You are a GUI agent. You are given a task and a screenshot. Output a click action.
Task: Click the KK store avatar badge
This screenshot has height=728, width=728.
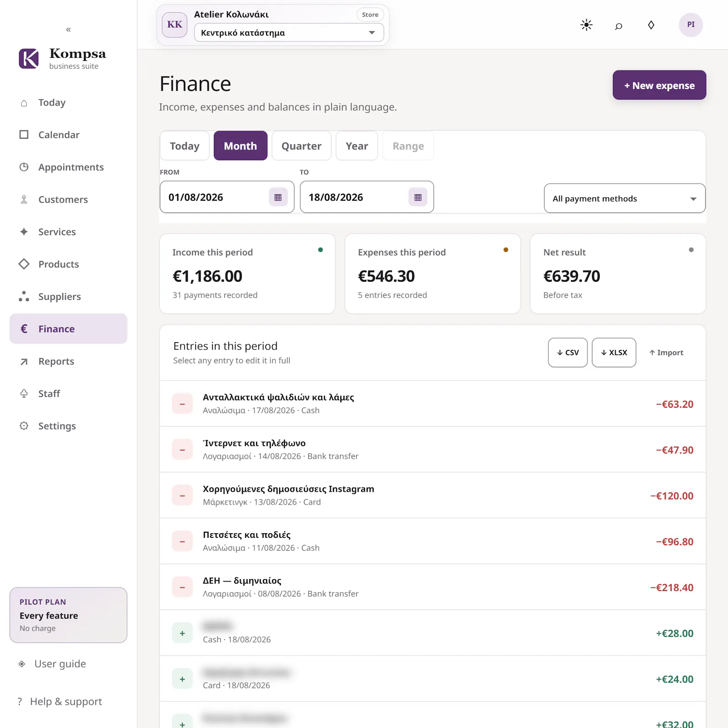(x=175, y=25)
